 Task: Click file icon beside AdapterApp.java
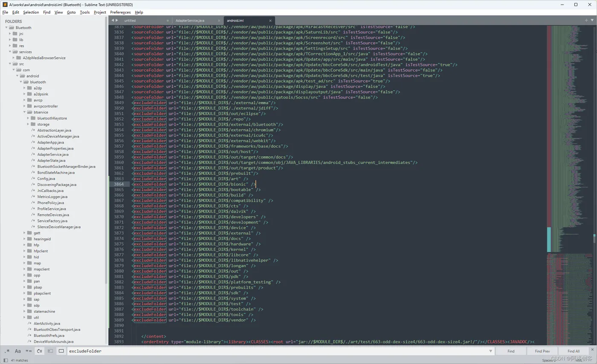point(33,142)
